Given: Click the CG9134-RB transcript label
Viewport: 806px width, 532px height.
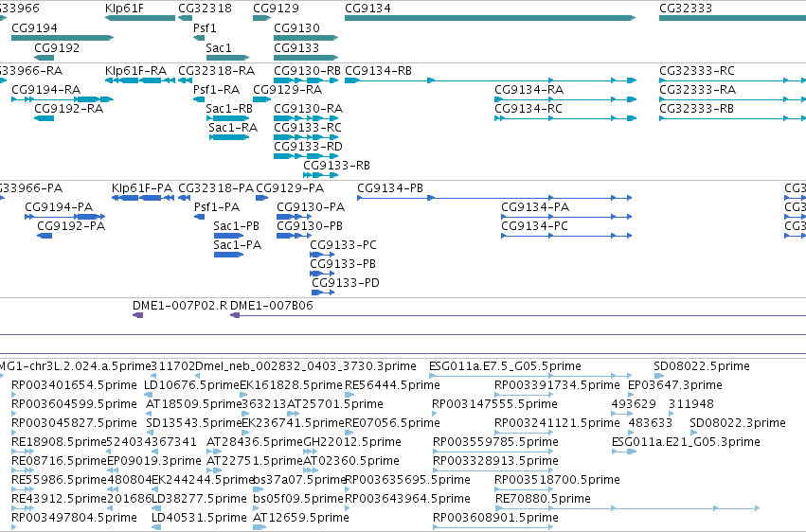Looking at the screenshot, I should click(x=378, y=70).
